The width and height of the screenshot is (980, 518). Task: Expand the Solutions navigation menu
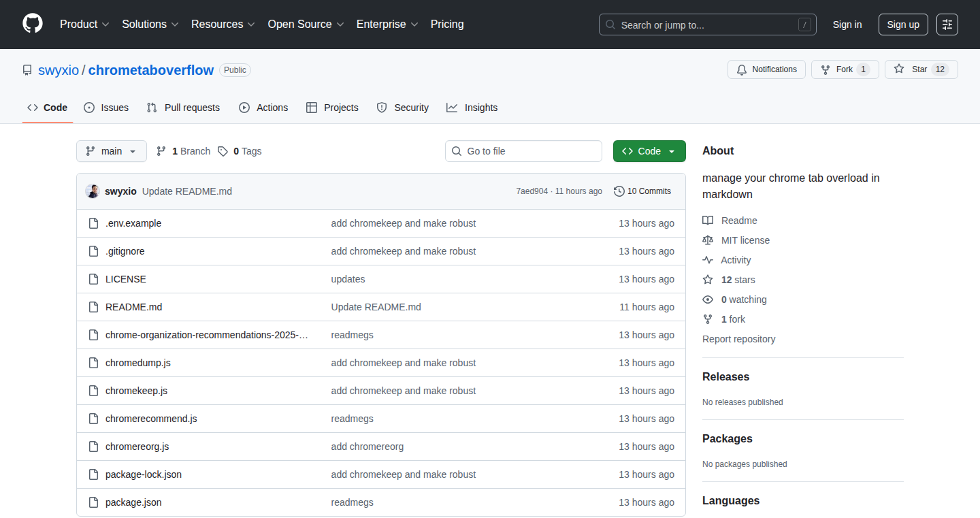click(150, 25)
